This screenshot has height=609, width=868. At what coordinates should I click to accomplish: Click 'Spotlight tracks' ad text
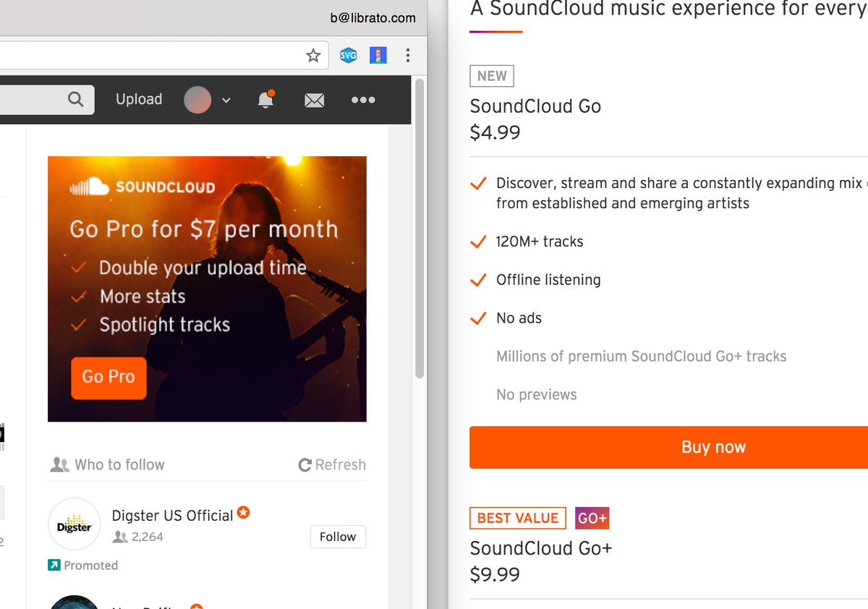point(164,325)
